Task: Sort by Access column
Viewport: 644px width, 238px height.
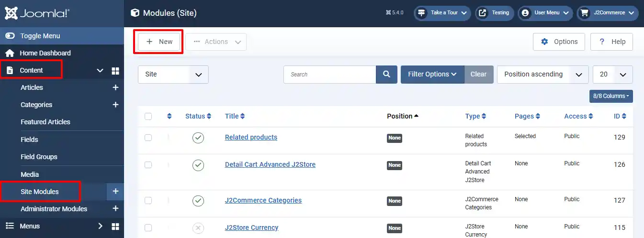Action: pyautogui.click(x=578, y=116)
